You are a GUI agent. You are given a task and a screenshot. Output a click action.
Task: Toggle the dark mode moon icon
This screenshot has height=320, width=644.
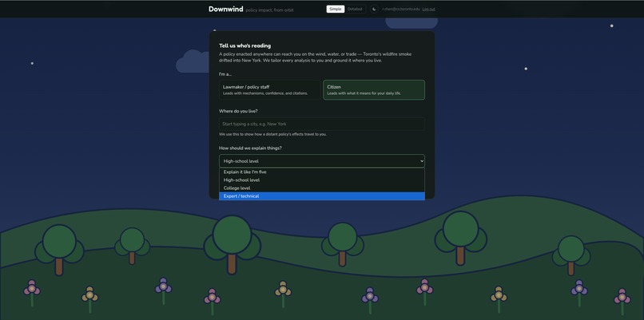(374, 9)
